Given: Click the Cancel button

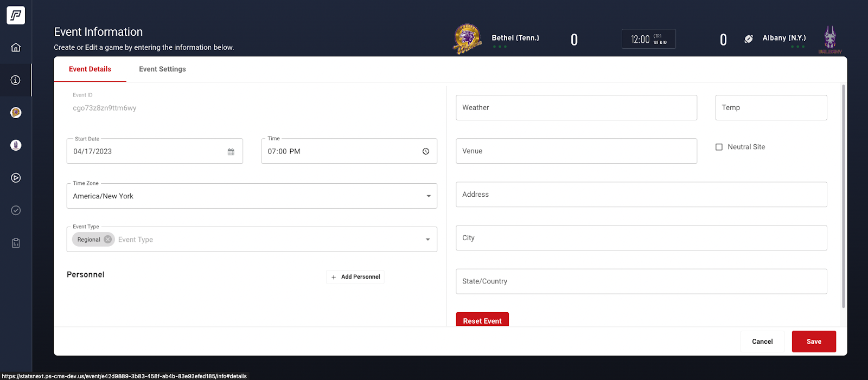Looking at the screenshot, I should (762, 342).
